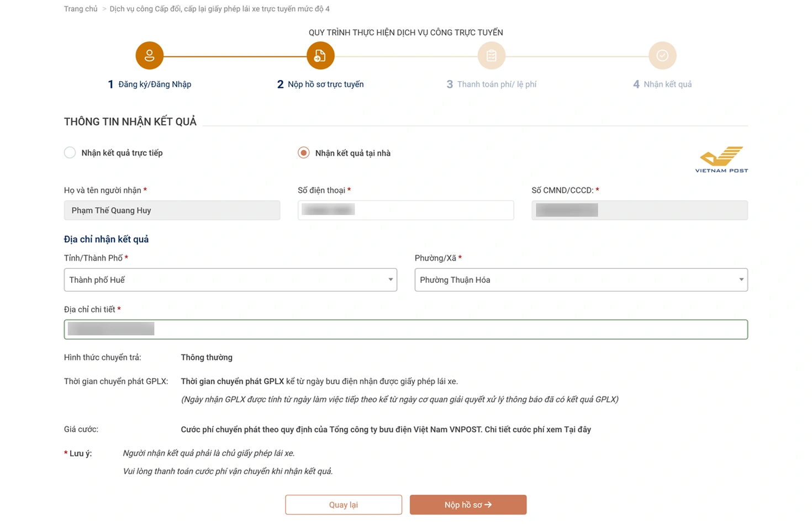Screen dimensions: 812x524
Task: Click the fee payment step icon
Action: coord(491,56)
